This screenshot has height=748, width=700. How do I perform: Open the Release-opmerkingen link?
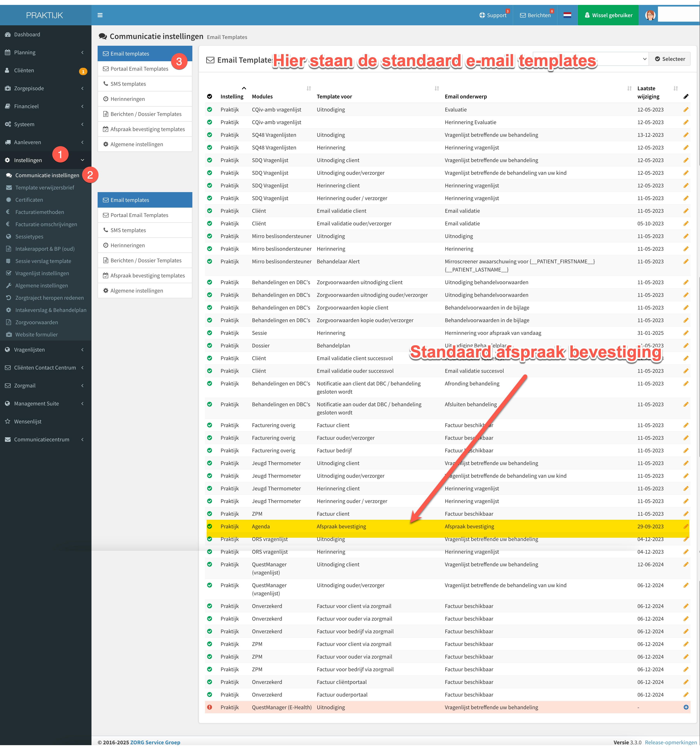671,742
